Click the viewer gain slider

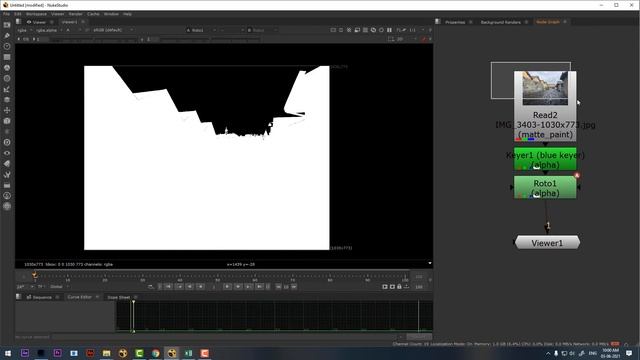(93, 40)
